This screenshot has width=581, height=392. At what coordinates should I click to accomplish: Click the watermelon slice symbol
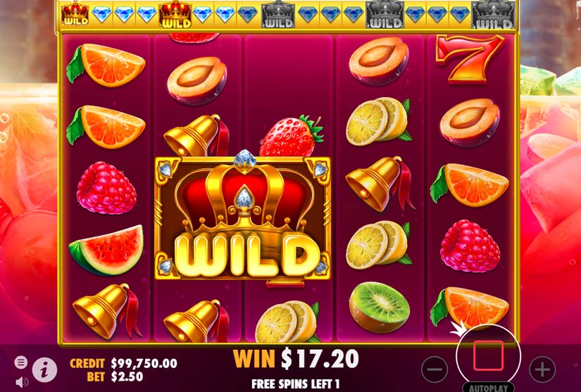click(x=106, y=250)
